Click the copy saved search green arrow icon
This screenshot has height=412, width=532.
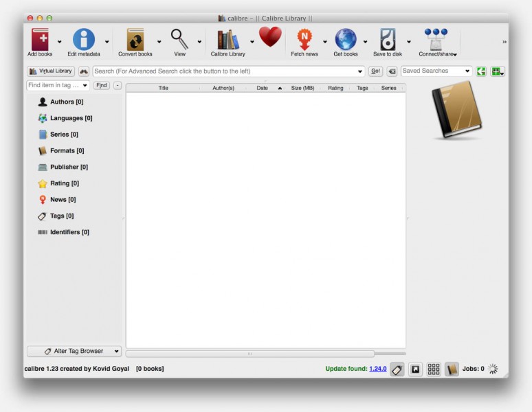click(481, 71)
